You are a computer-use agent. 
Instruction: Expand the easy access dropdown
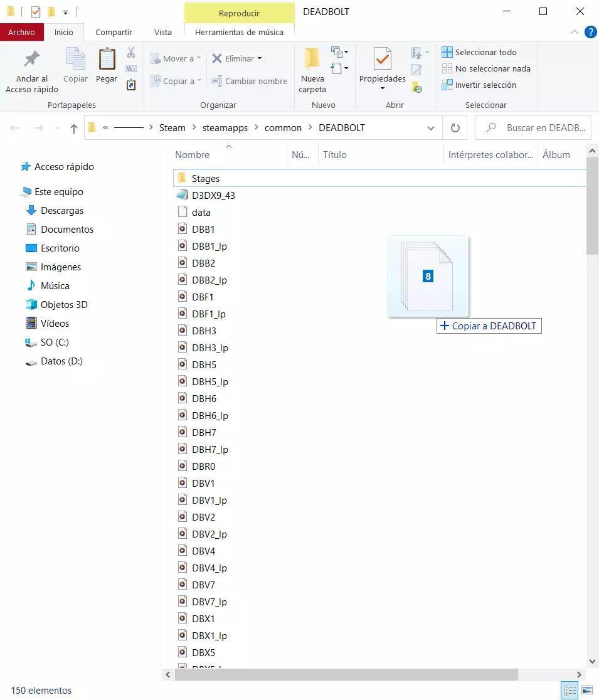point(340,68)
